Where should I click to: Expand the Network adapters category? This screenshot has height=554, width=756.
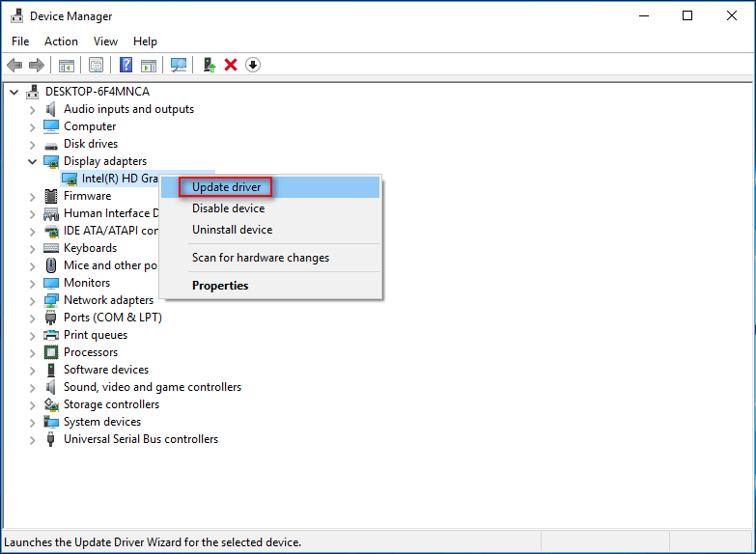tap(32, 301)
